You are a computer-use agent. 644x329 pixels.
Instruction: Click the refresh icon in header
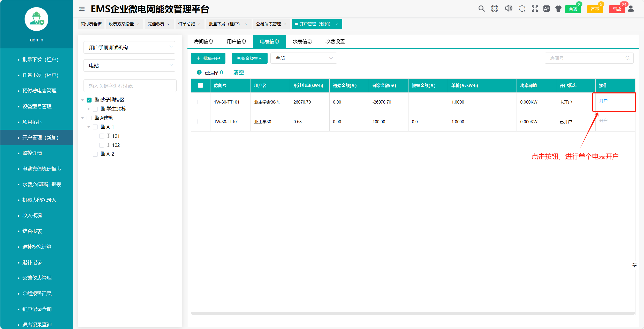click(522, 9)
